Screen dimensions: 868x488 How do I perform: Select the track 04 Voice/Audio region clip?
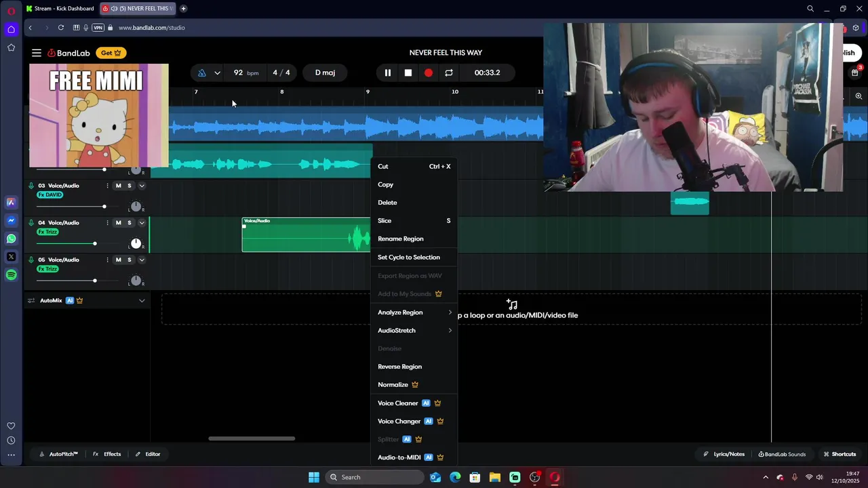point(307,235)
